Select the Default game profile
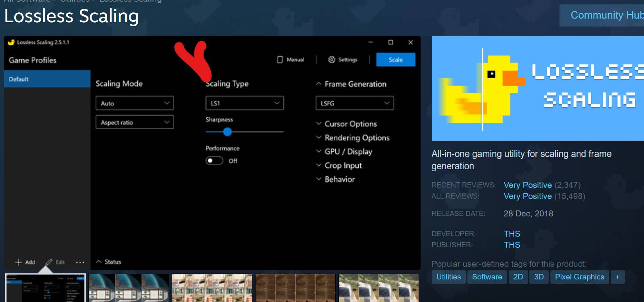The height and width of the screenshot is (302, 644). (47, 79)
